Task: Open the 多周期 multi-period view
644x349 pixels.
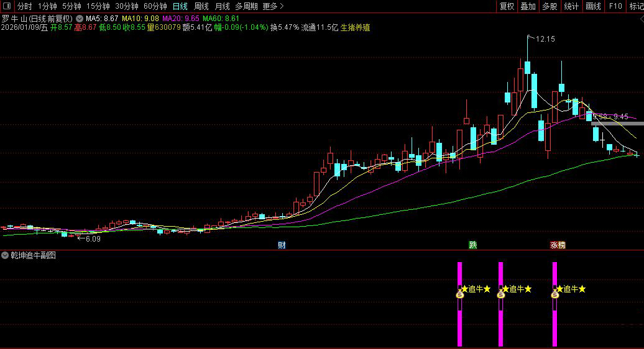Action: tap(246, 6)
